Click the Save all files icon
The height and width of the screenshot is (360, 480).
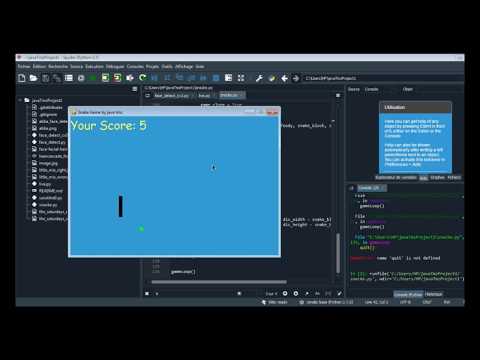(x=57, y=78)
